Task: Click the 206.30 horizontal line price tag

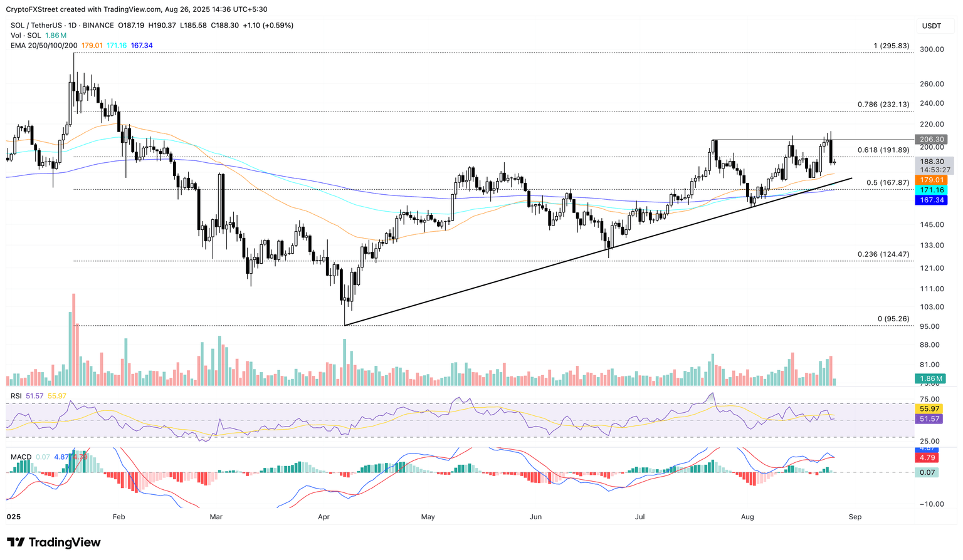Action: [931, 140]
